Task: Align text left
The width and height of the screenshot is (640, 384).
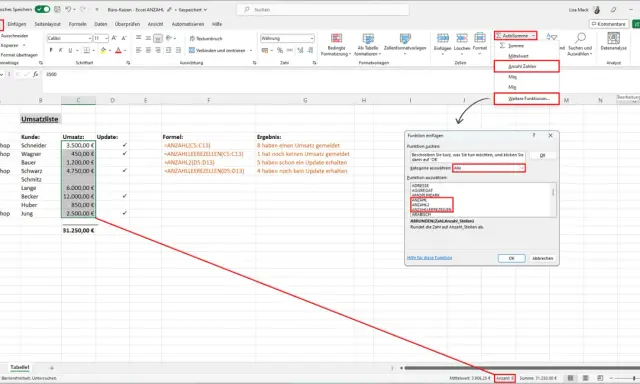Action: click(x=139, y=50)
